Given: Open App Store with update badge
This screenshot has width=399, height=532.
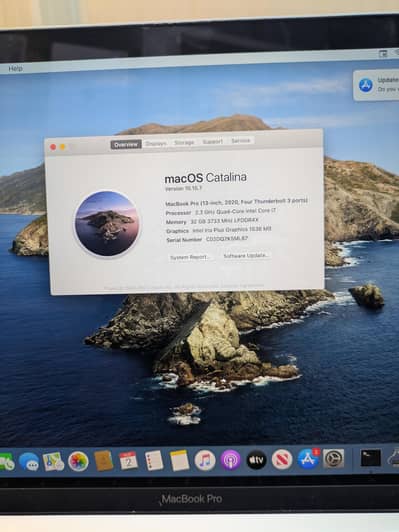Looking at the screenshot, I should point(308,459).
